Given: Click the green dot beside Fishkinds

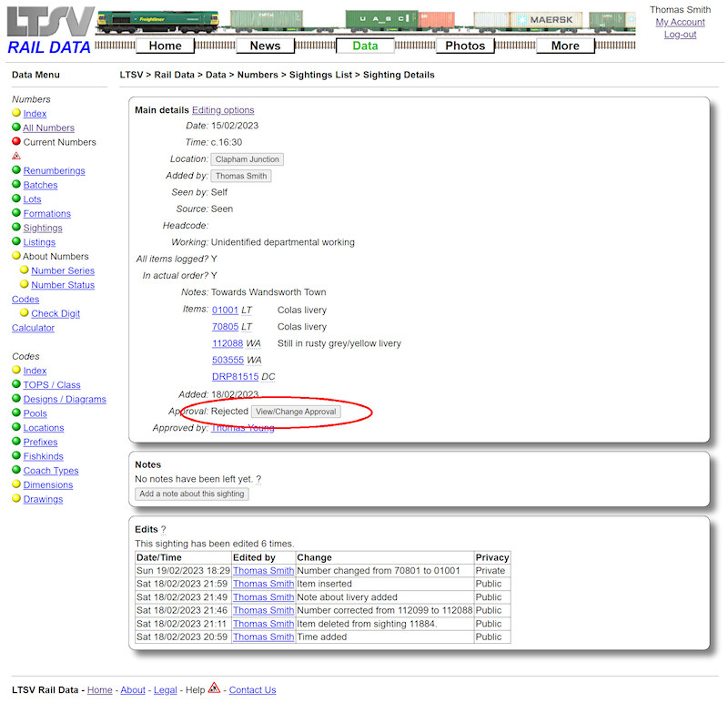Looking at the screenshot, I should pos(15,455).
